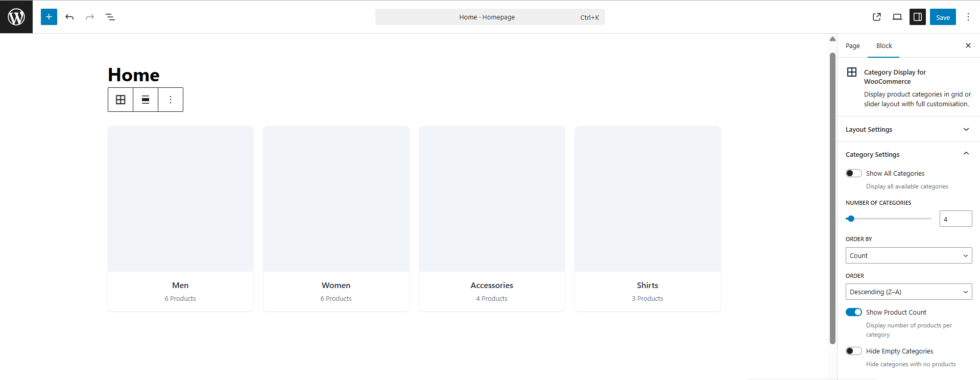
Task: Open the Order By dropdown showing Count
Action: point(909,255)
